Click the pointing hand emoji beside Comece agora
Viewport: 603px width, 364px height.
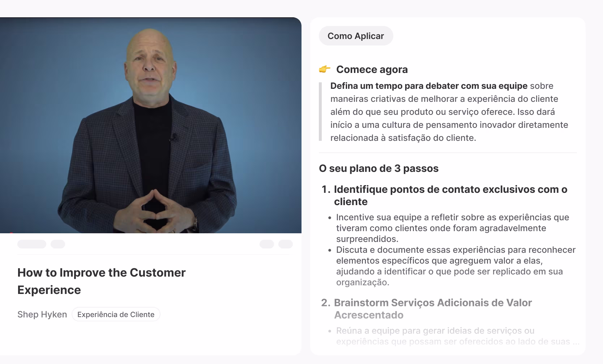point(325,69)
